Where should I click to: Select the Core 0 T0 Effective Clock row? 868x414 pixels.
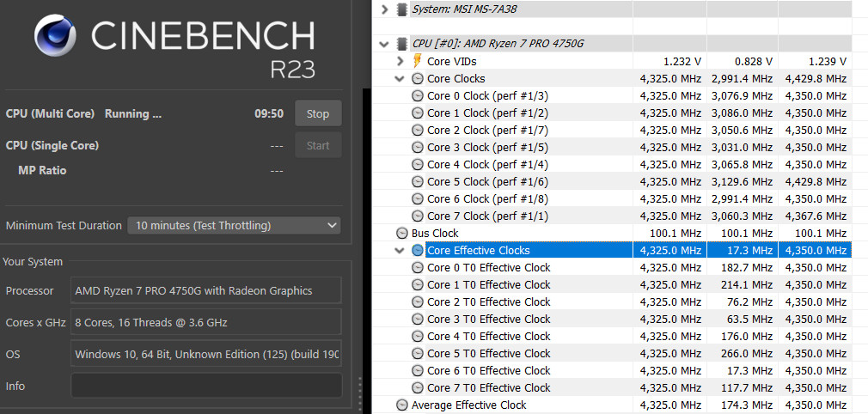pos(488,267)
